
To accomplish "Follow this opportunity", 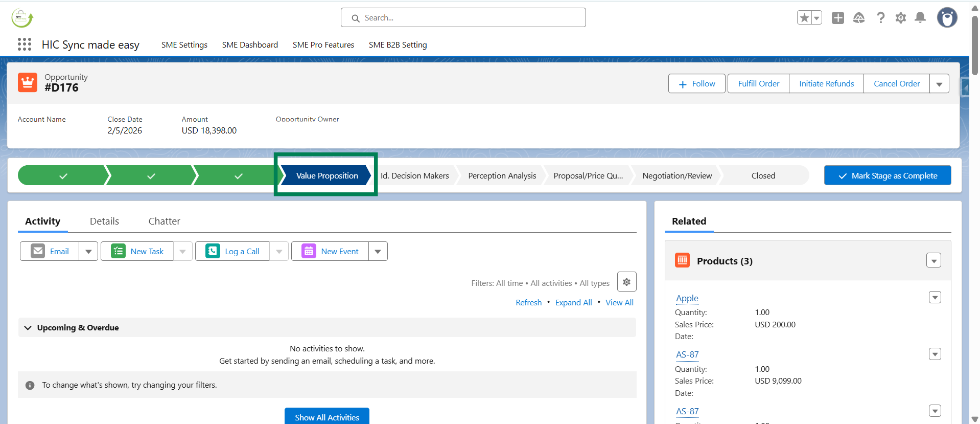I will tap(697, 84).
